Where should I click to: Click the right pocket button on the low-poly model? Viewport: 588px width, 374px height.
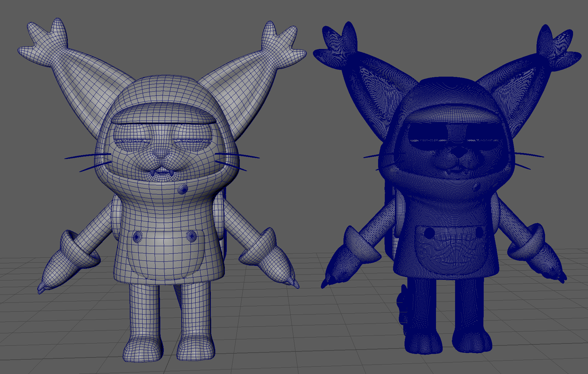pyautogui.click(x=191, y=236)
